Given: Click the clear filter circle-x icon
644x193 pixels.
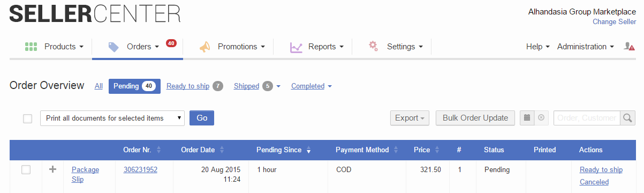Looking at the screenshot, I should click(x=541, y=118).
